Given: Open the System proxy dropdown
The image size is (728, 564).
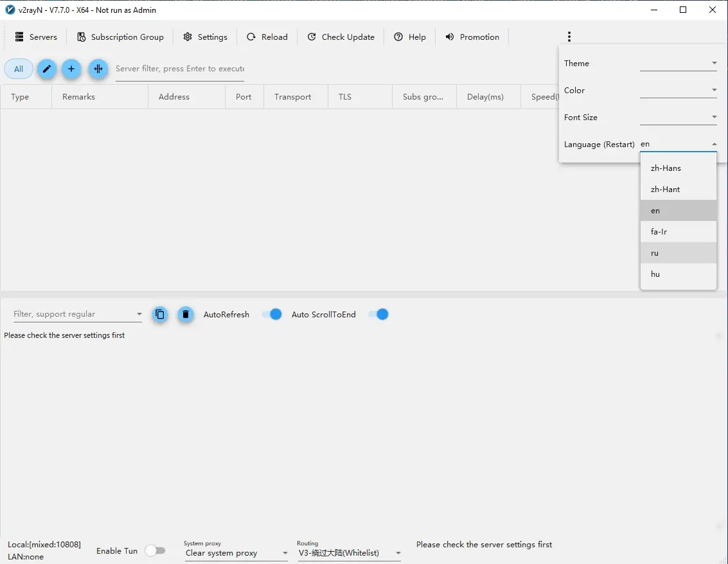Looking at the screenshot, I should pos(236,553).
